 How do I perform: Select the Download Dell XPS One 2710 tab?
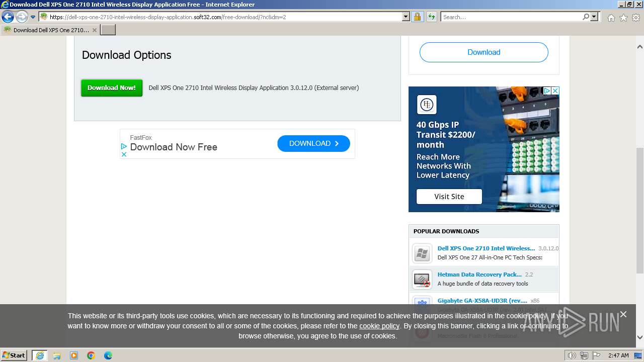point(51,30)
